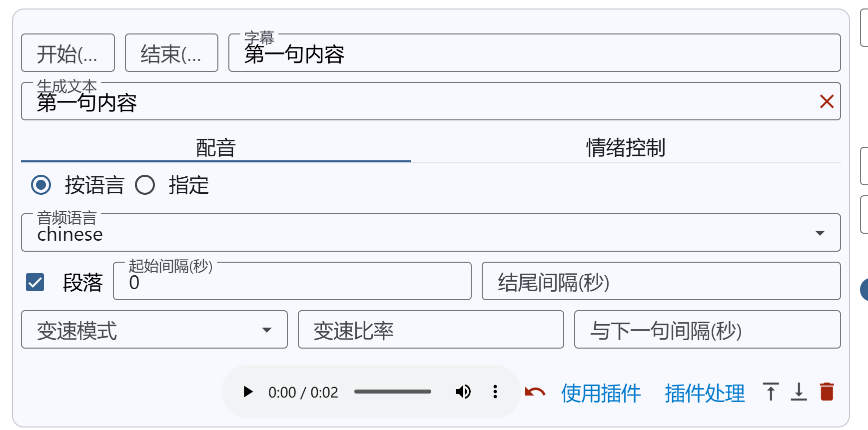Select the 指定 radio option
The width and height of the screenshot is (868, 430).
(x=145, y=185)
